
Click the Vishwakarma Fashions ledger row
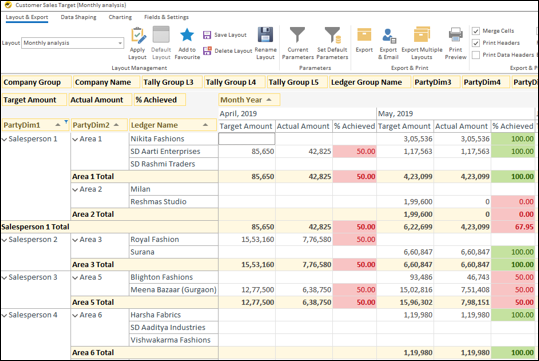tap(174, 340)
